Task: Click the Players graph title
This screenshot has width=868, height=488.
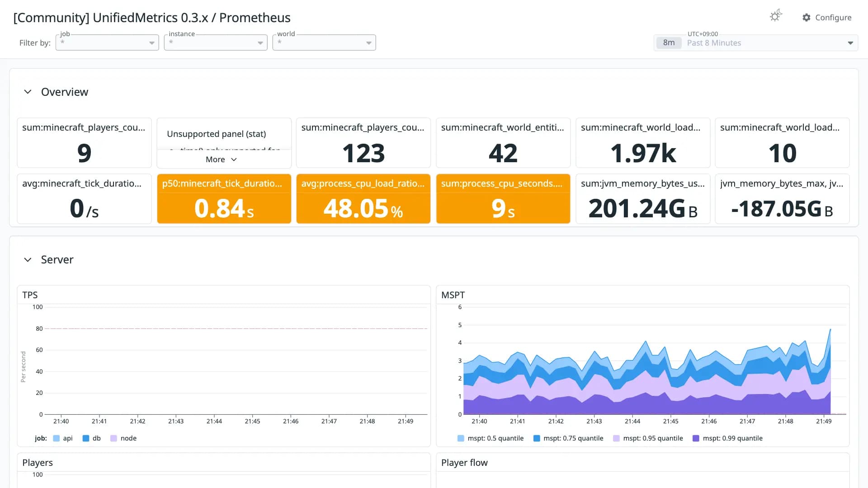Action: click(38, 463)
